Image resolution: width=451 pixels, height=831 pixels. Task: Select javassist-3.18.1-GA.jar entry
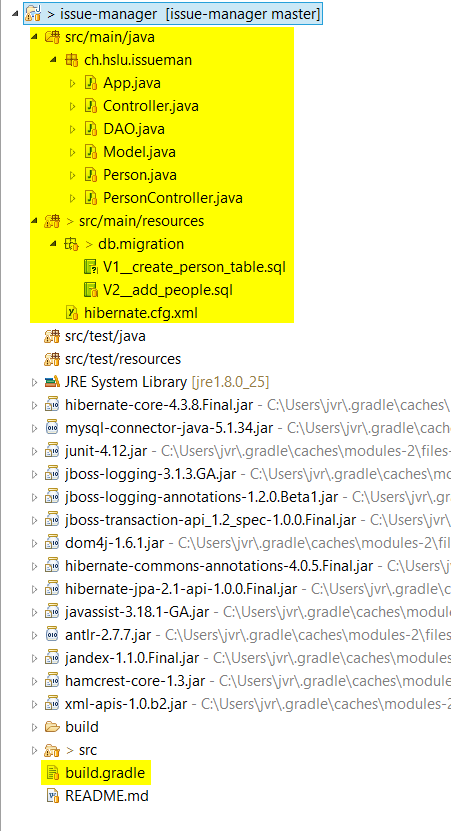pos(137,612)
